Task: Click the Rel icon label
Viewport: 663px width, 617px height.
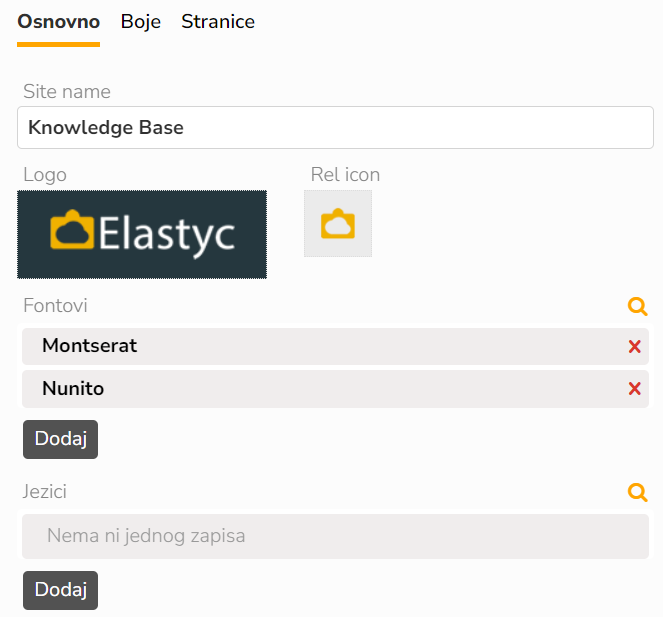Action: pyautogui.click(x=345, y=175)
